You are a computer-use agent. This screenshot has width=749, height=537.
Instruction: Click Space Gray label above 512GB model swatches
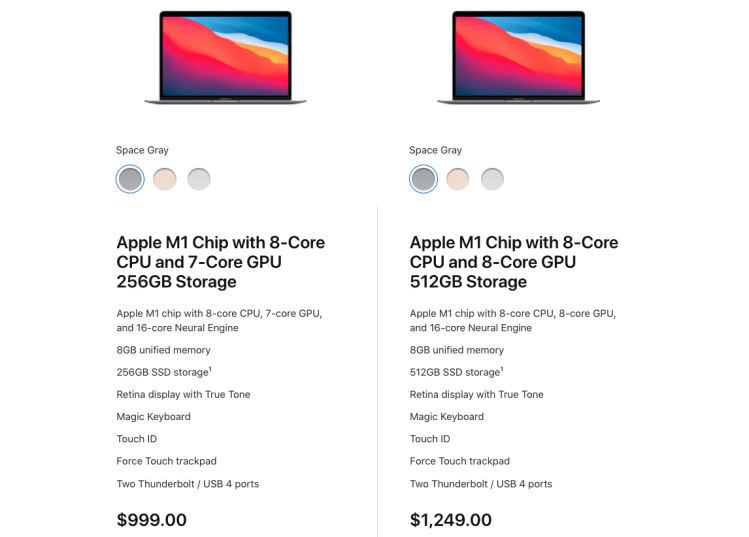click(x=435, y=150)
